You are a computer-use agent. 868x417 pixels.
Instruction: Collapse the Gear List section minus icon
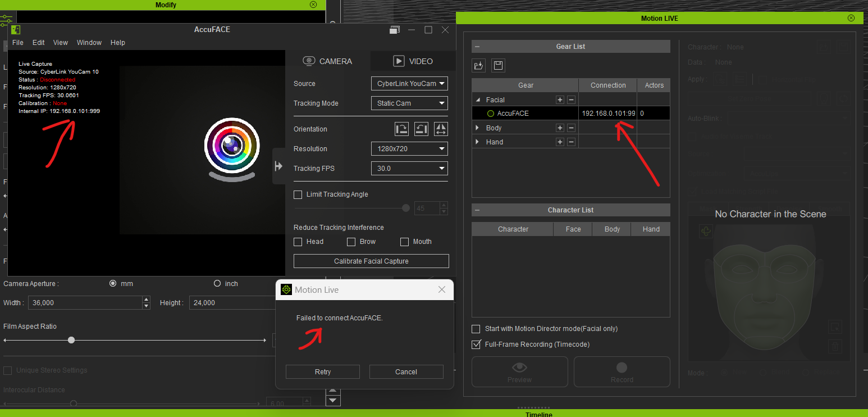point(477,47)
